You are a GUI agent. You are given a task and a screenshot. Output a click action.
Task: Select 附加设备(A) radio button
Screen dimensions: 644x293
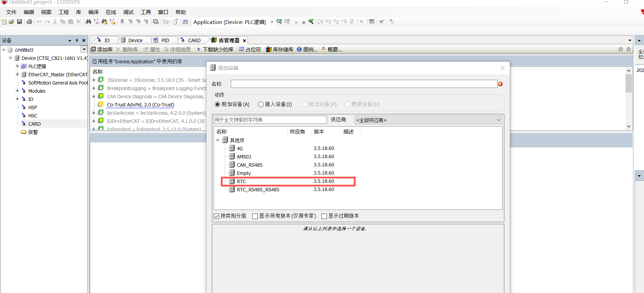[x=217, y=104]
